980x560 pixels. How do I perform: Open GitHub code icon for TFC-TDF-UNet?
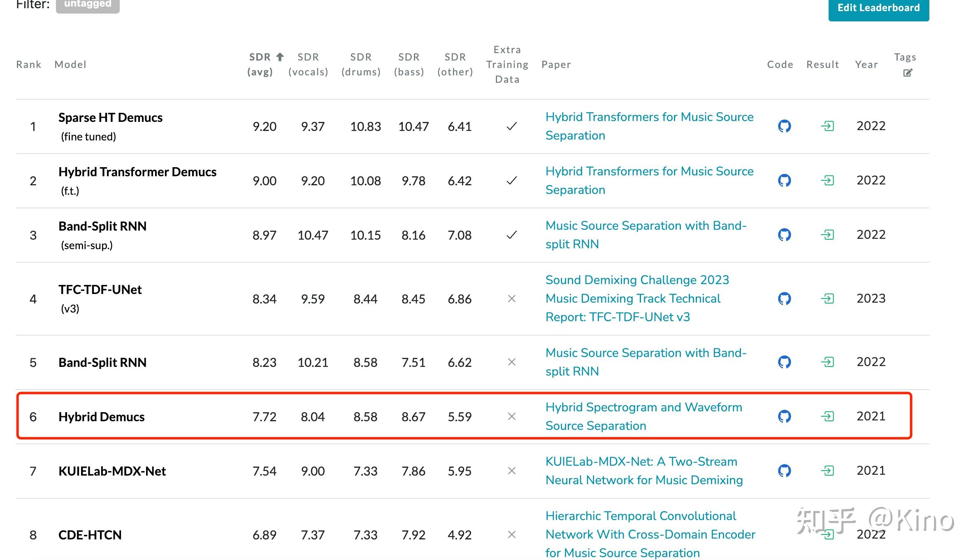click(784, 299)
